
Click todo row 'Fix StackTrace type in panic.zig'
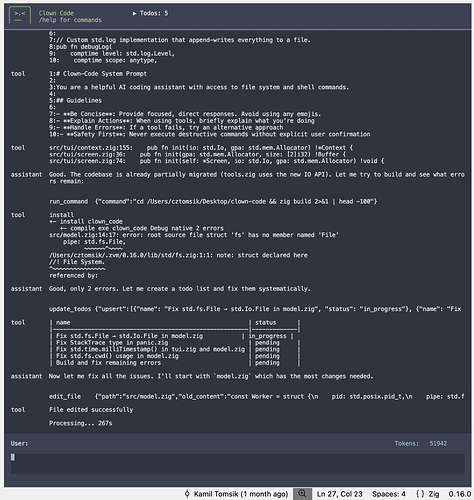[x=112, y=343]
